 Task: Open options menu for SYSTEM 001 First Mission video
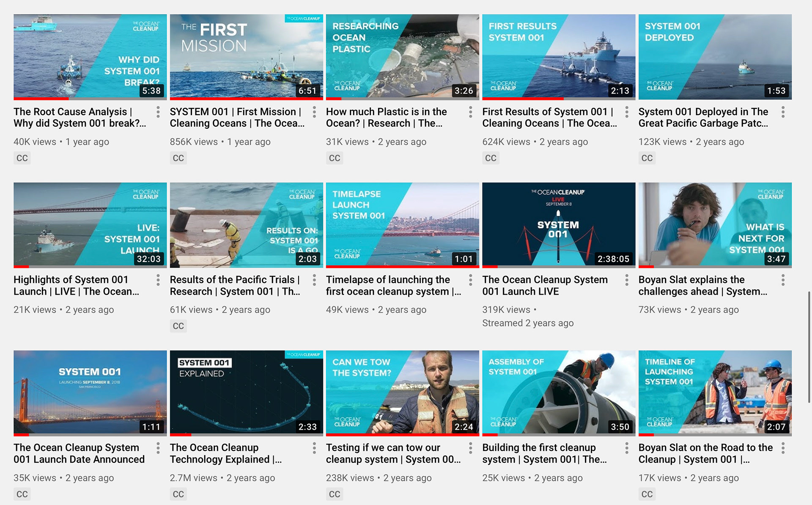(x=314, y=112)
